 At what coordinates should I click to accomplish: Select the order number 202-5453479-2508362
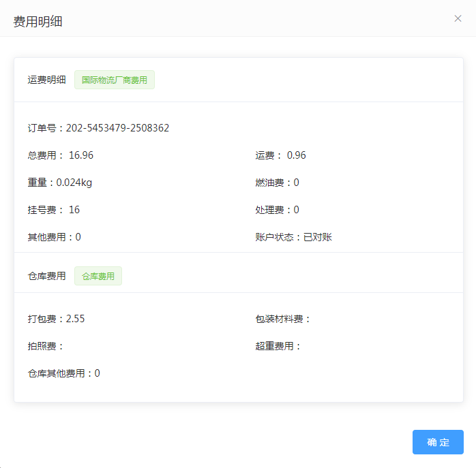117,128
